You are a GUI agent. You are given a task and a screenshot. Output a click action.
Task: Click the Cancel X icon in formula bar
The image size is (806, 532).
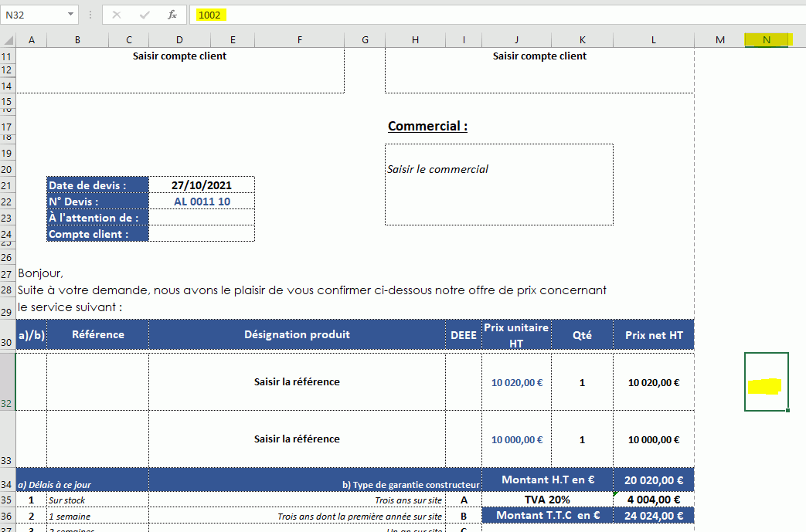coord(117,15)
